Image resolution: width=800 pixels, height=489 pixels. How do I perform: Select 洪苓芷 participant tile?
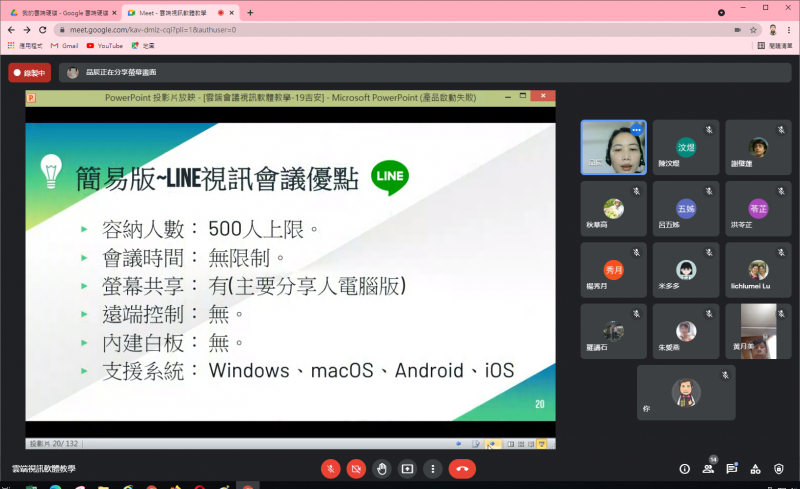click(758, 209)
